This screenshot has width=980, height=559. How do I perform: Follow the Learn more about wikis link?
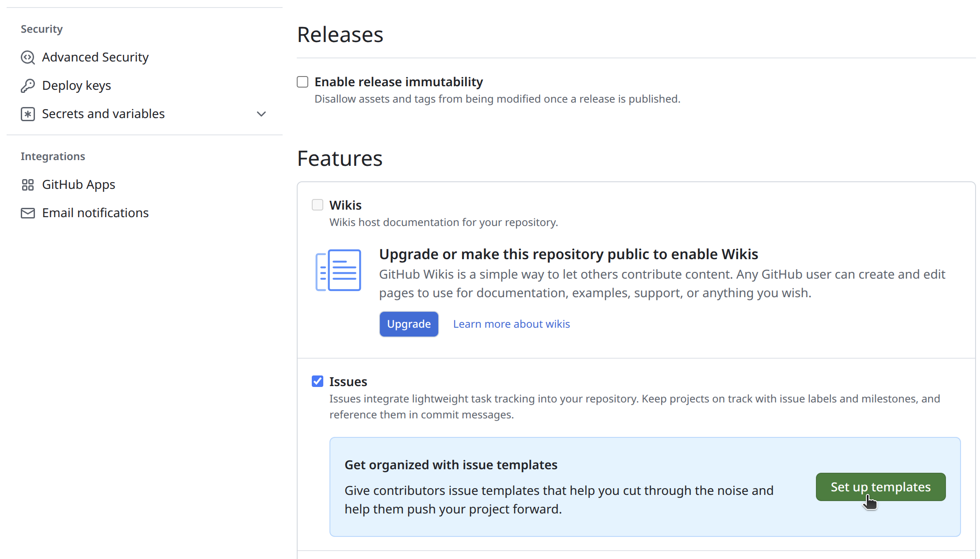(511, 324)
